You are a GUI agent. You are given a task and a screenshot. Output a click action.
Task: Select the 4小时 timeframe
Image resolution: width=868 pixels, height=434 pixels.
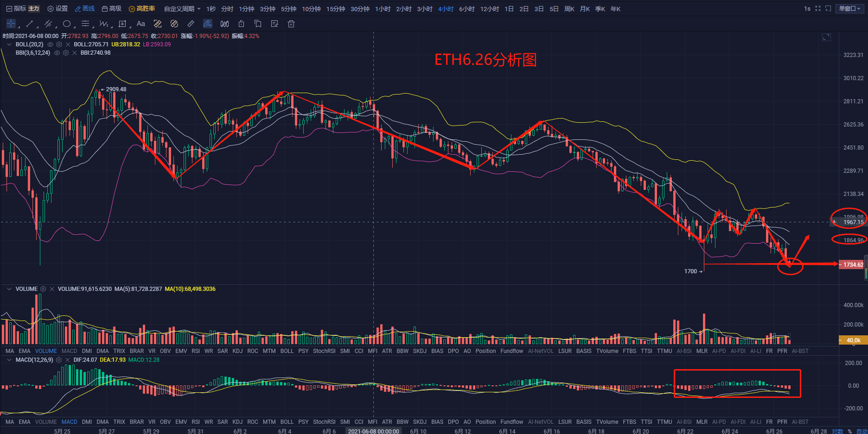pos(446,9)
